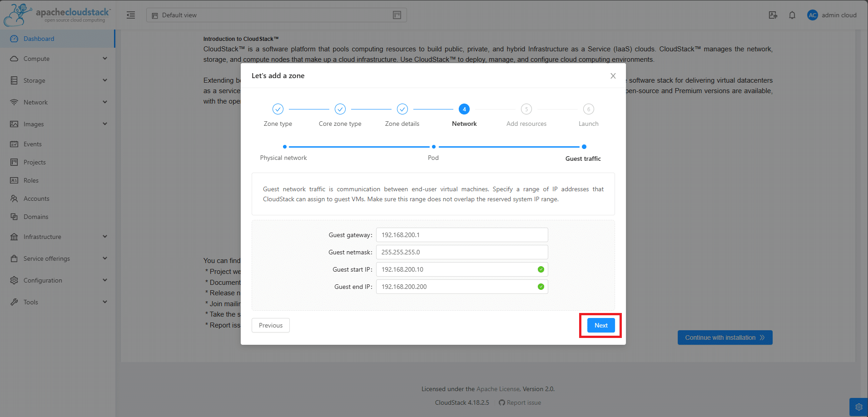The width and height of the screenshot is (868, 417).
Task: Click the Add resources step 5
Action: coord(526,109)
